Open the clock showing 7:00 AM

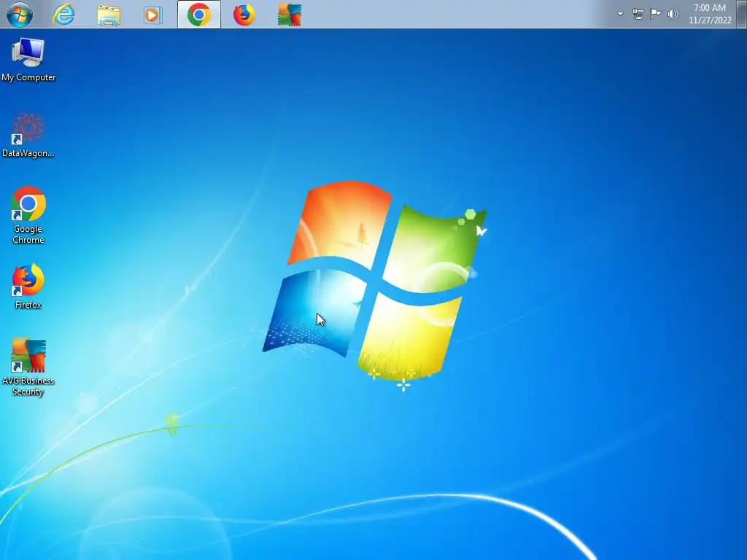[x=710, y=14]
